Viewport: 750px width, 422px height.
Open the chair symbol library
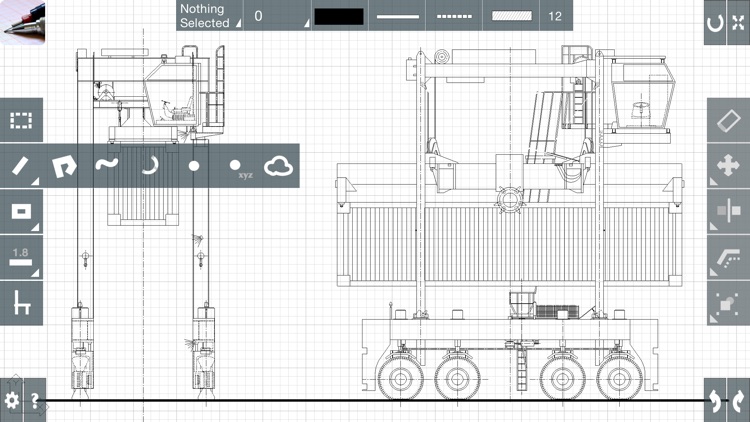click(x=21, y=303)
